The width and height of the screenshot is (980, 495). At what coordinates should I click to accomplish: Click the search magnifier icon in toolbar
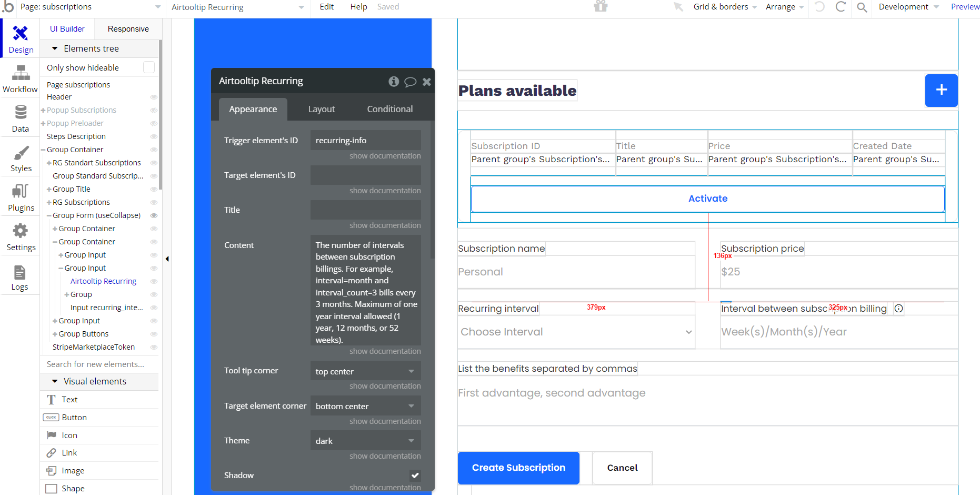[862, 7]
